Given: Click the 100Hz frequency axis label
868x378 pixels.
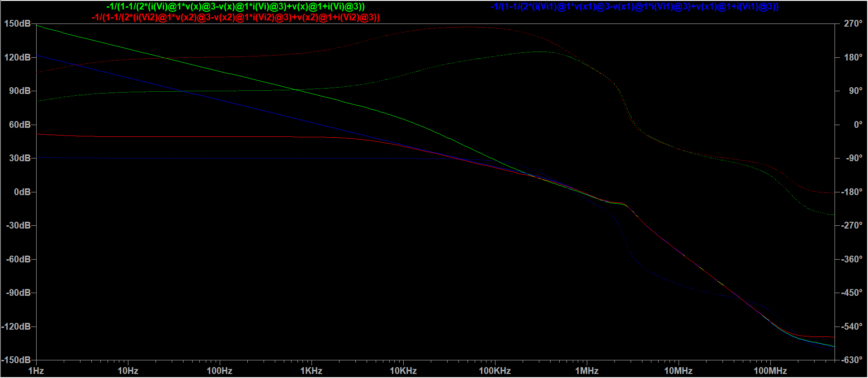Looking at the screenshot, I should click(x=220, y=371).
